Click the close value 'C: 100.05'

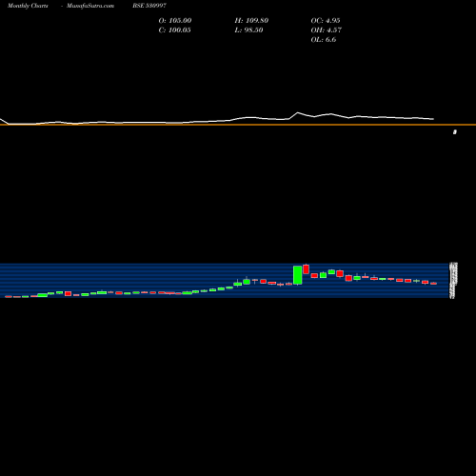click(174, 30)
